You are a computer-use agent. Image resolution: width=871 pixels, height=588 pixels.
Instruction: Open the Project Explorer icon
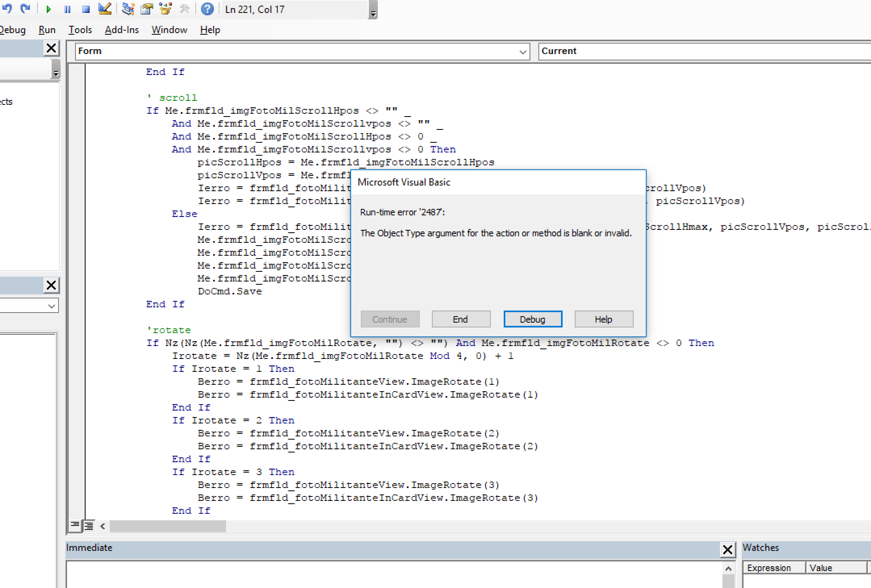tap(128, 9)
